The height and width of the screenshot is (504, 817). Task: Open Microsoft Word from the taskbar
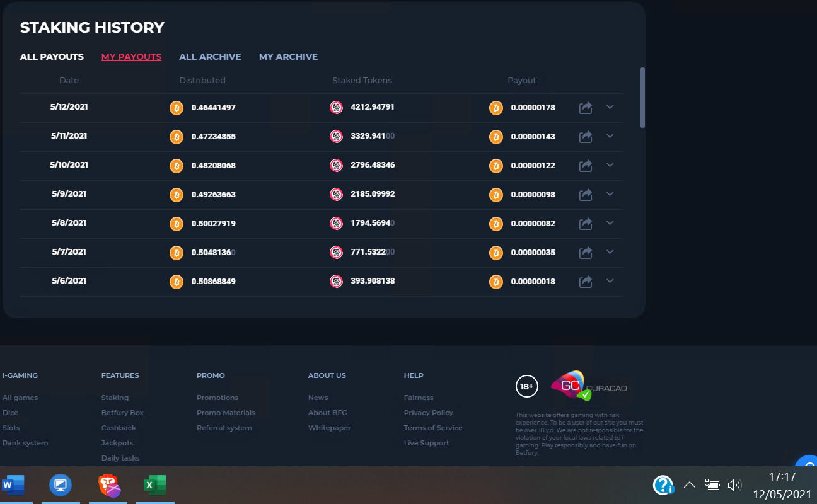coord(13,485)
